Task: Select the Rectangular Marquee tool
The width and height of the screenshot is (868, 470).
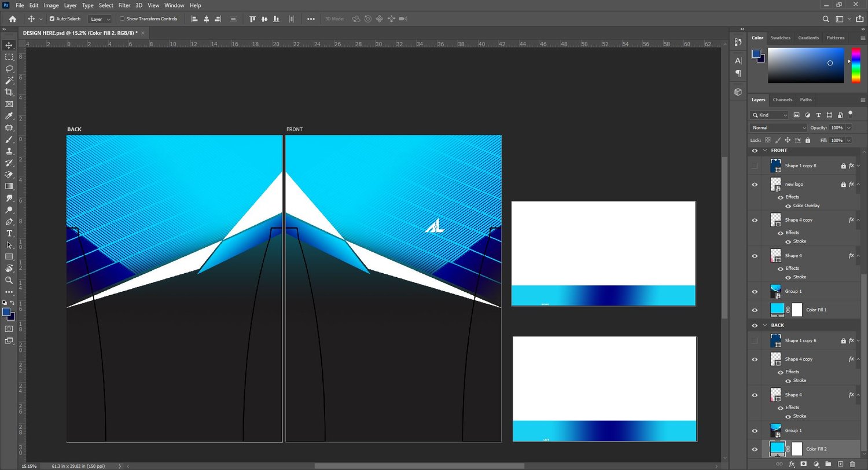Action: [x=9, y=57]
